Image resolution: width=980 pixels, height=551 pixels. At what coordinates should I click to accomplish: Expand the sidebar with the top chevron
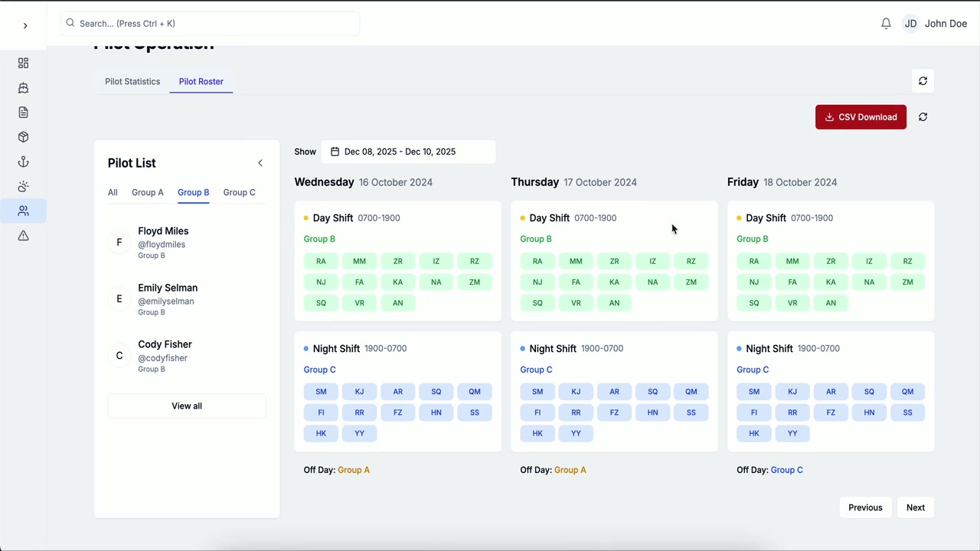click(25, 26)
